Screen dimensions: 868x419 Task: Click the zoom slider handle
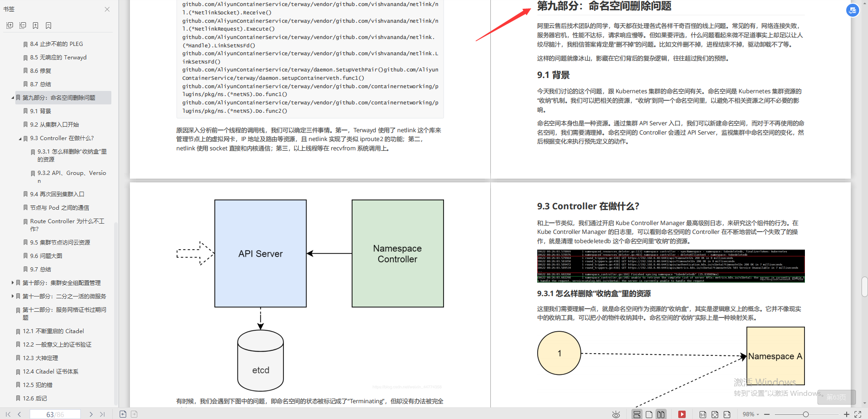[x=806, y=414]
